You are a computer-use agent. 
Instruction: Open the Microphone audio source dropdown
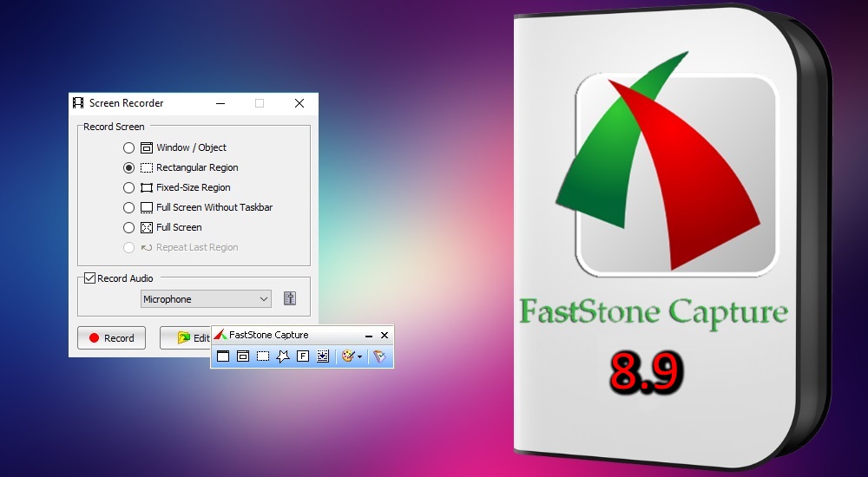(206, 299)
